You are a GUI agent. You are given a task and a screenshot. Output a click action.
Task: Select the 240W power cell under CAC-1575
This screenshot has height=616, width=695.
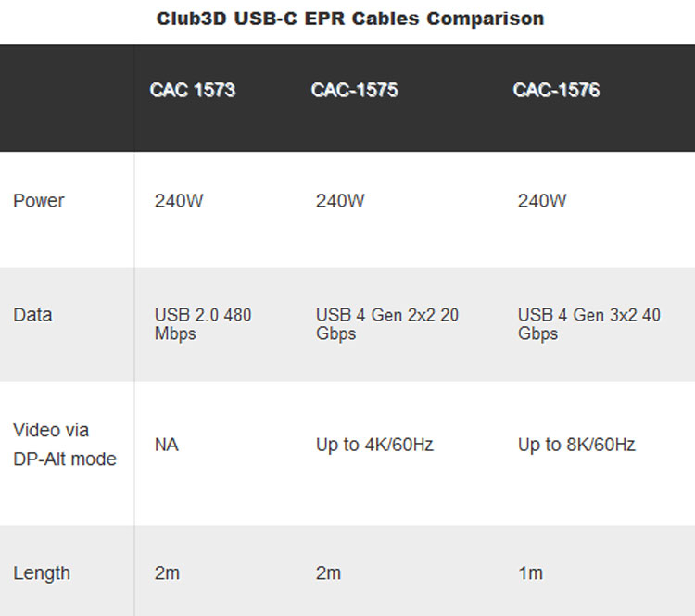[x=340, y=201]
